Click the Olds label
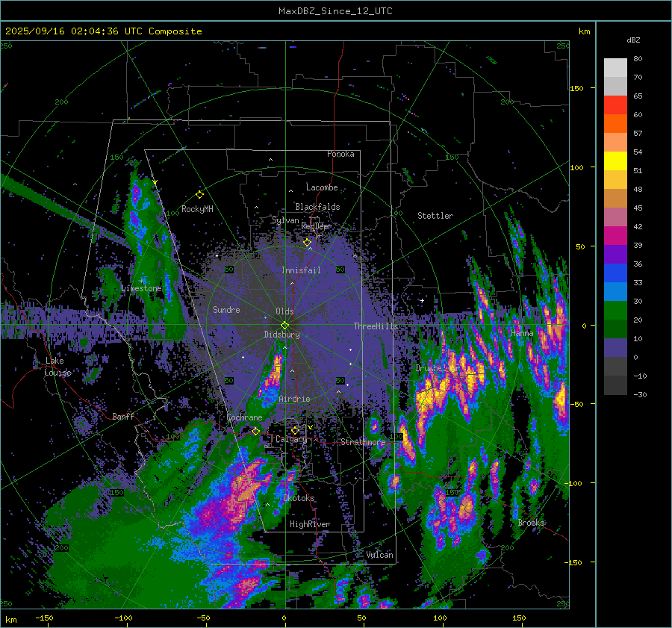The image size is (672, 628). click(x=284, y=311)
